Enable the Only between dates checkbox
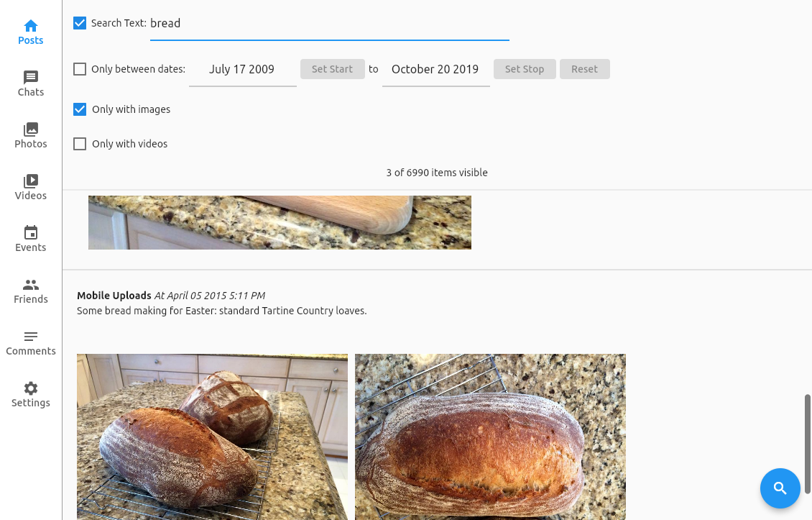Screen dimensions: 812x520 [80, 69]
